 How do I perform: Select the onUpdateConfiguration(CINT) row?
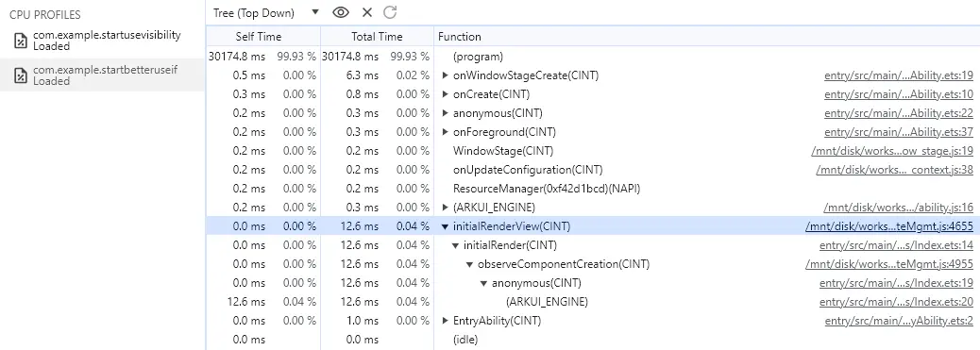pyautogui.click(x=593, y=170)
